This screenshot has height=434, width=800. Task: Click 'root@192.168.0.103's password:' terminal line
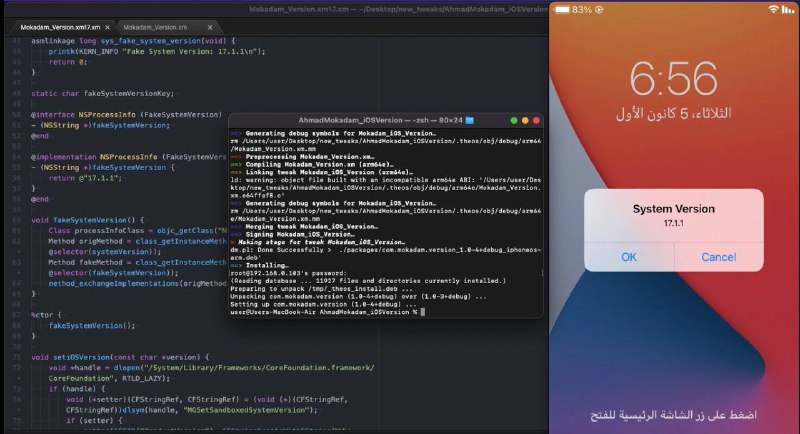[x=288, y=273]
